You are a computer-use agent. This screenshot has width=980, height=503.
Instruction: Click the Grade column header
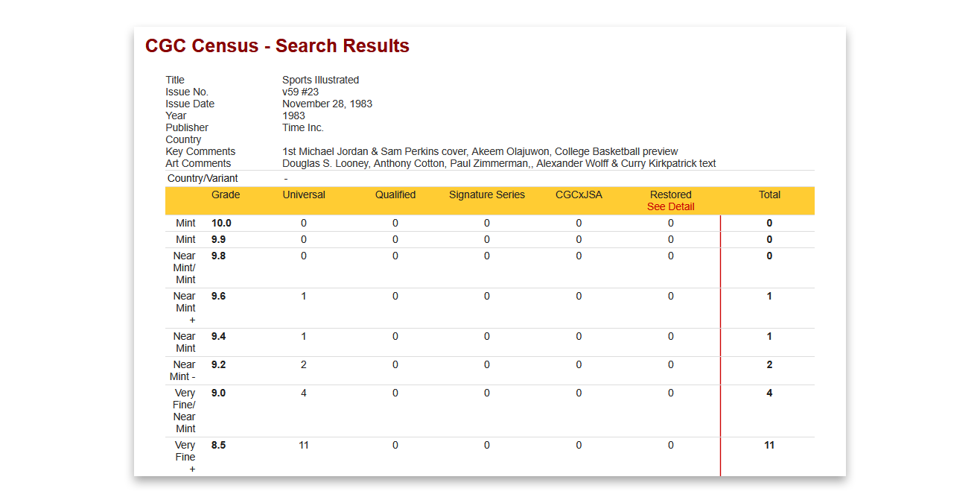point(226,194)
